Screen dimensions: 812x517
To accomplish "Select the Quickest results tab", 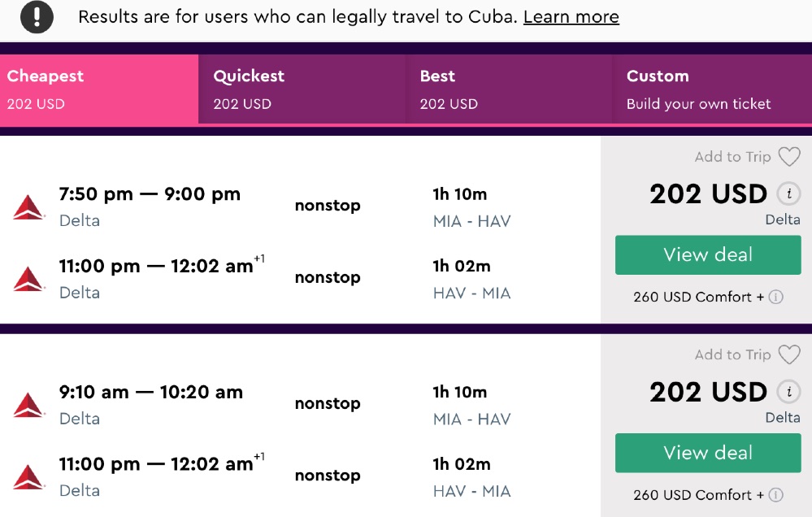I will [x=302, y=89].
